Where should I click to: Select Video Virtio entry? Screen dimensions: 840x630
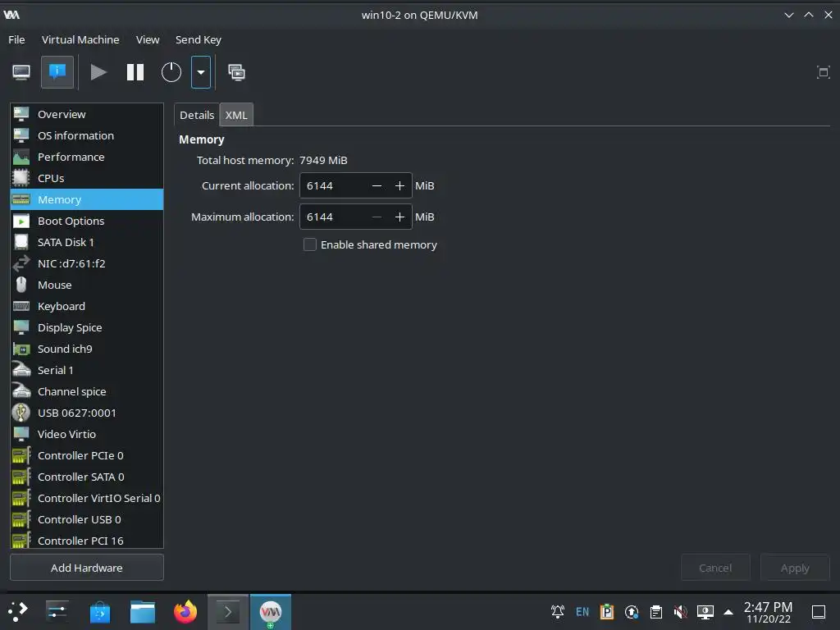(x=87, y=434)
